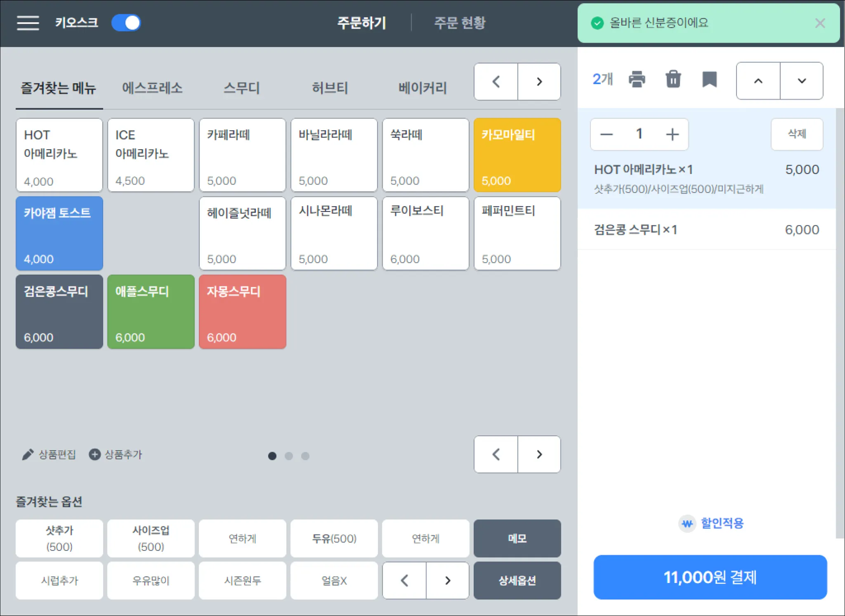This screenshot has width=845, height=616.
Task: Click the printer icon in cart
Action: coord(637,79)
